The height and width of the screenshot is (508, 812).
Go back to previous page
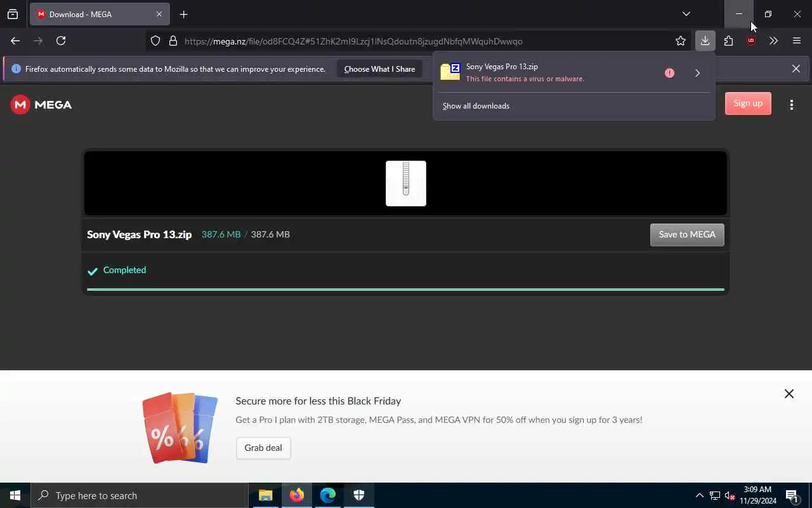click(15, 41)
